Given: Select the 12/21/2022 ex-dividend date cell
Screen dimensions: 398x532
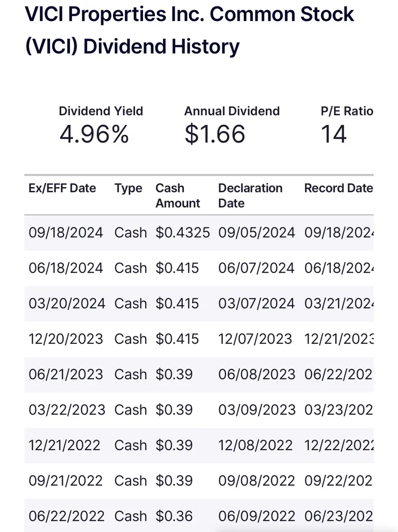Looking at the screenshot, I should [65, 446].
